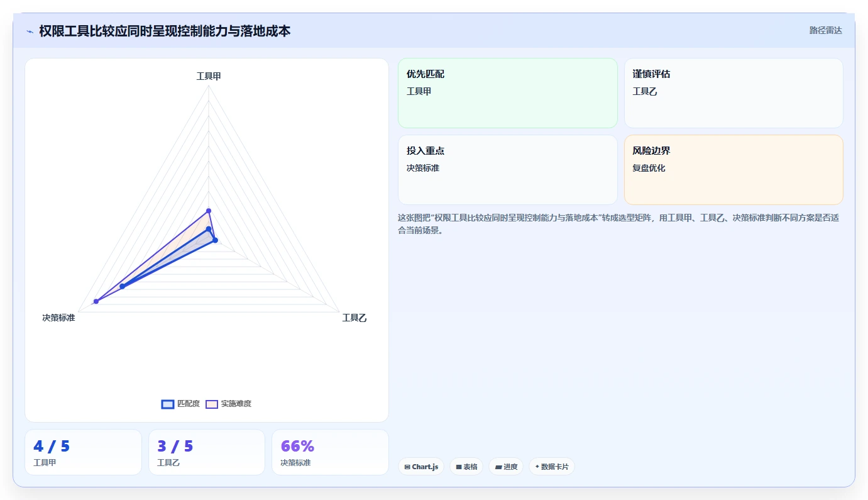Screen dimensions: 868x500
Task: Click the 路径雷达 label in the header
Action: (825, 30)
